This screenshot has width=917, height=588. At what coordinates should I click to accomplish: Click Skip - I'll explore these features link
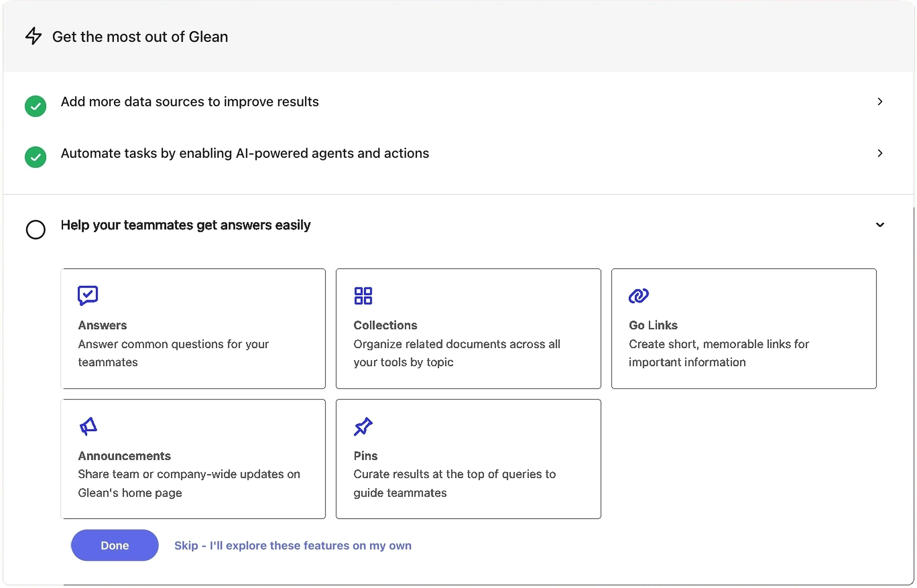click(x=293, y=546)
